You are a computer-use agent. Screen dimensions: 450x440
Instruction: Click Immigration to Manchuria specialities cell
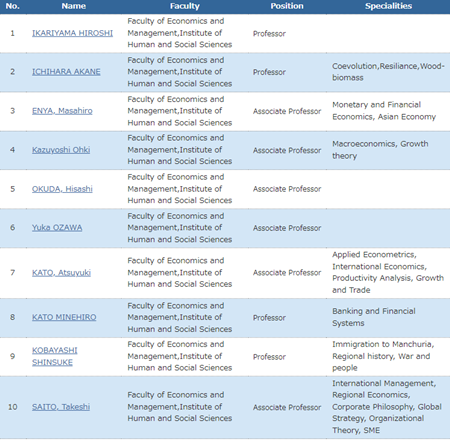[x=388, y=356]
